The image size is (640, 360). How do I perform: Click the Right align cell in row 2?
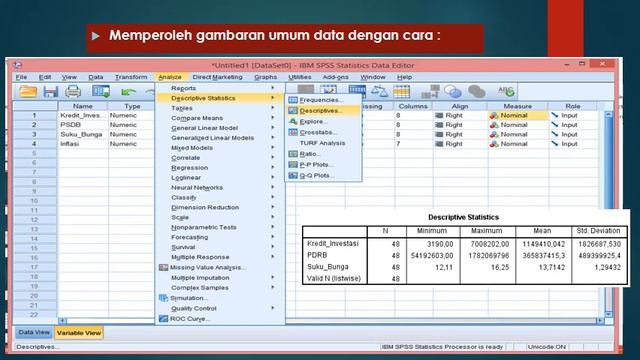(460, 125)
